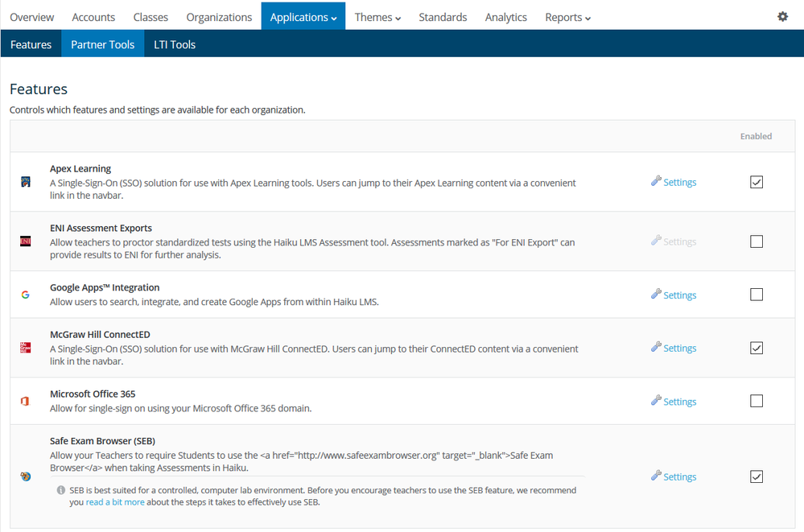The width and height of the screenshot is (804, 532).
Task: Click the wrench icon in the Office 365 row
Action: point(656,400)
